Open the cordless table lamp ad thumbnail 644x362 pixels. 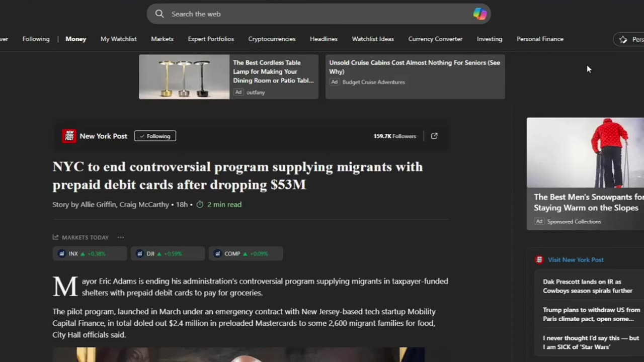tap(184, 77)
